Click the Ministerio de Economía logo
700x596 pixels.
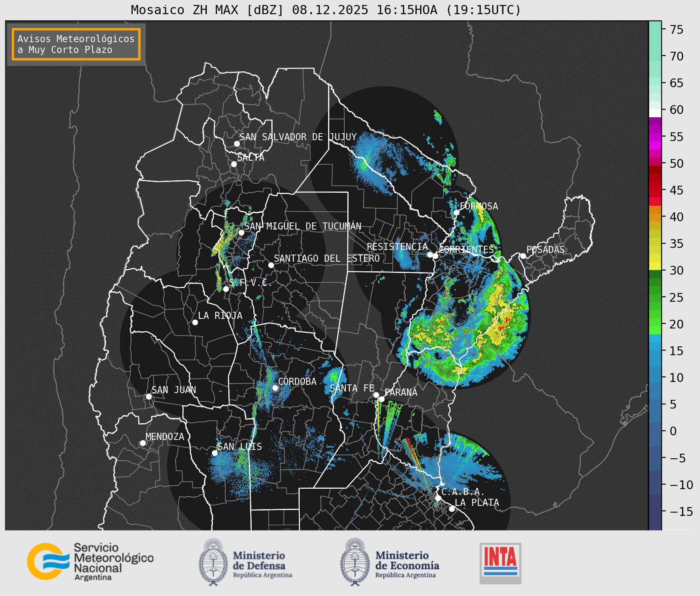[389, 562]
